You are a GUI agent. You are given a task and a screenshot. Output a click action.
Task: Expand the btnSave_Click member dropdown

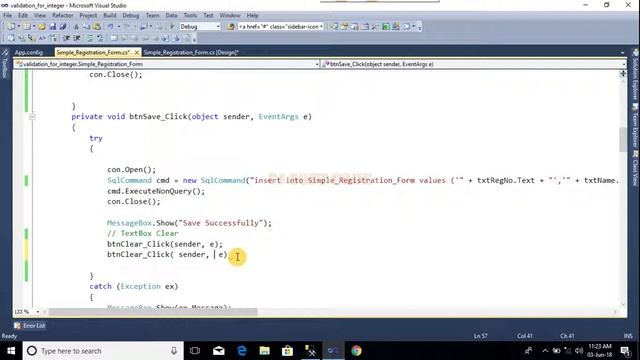[623, 64]
